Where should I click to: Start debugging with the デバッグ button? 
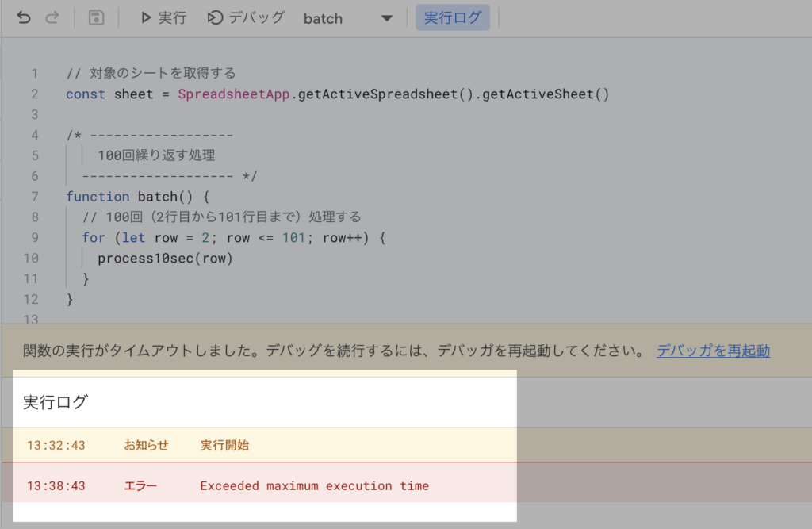pyautogui.click(x=246, y=17)
